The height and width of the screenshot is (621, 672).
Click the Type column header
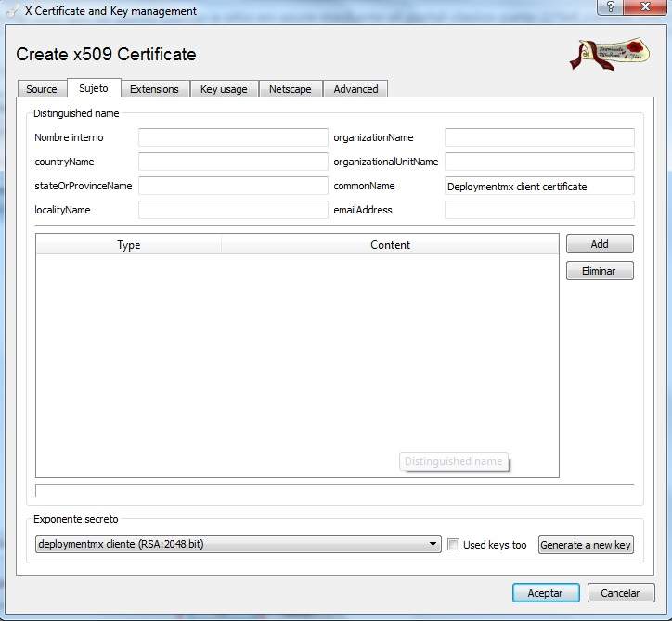(x=129, y=245)
